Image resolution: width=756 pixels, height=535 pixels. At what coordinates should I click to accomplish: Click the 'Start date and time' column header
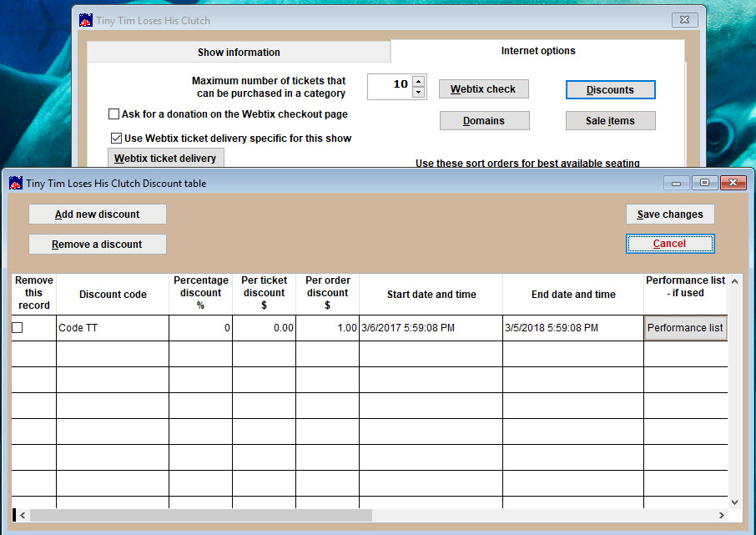[x=431, y=295]
